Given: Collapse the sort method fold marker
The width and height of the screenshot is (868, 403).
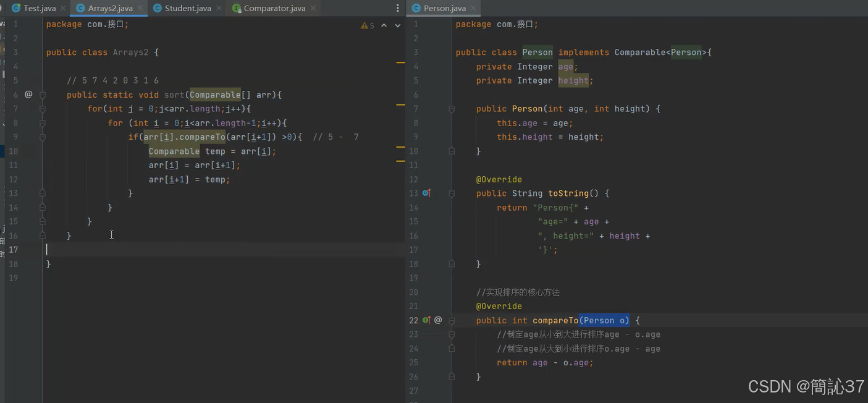Looking at the screenshot, I should [43, 95].
